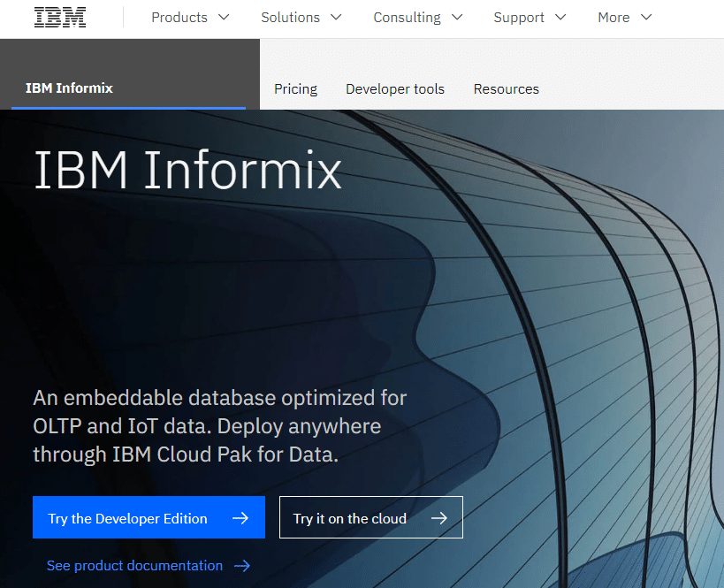Click the text 'through IBM Cloud Pak for Data.'
724x588 pixels.
click(186, 454)
